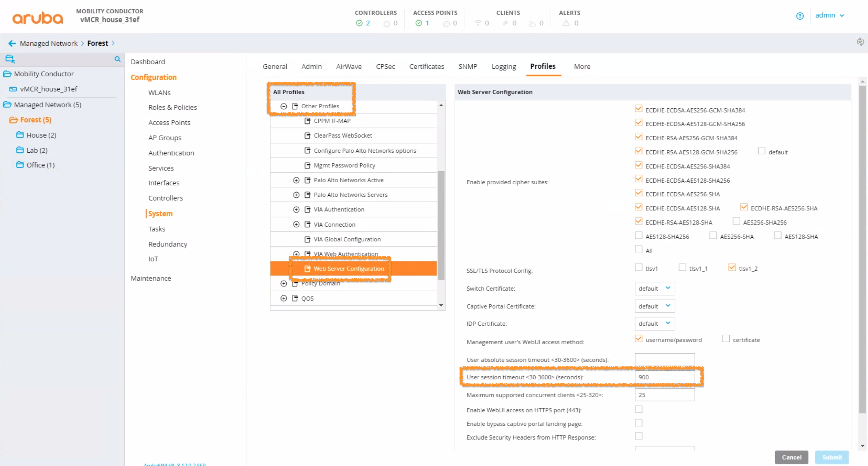The height and width of the screenshot is (466, 868).
Task: Click the VIA Global Configuration profile icon
Action: pos(307,239)
